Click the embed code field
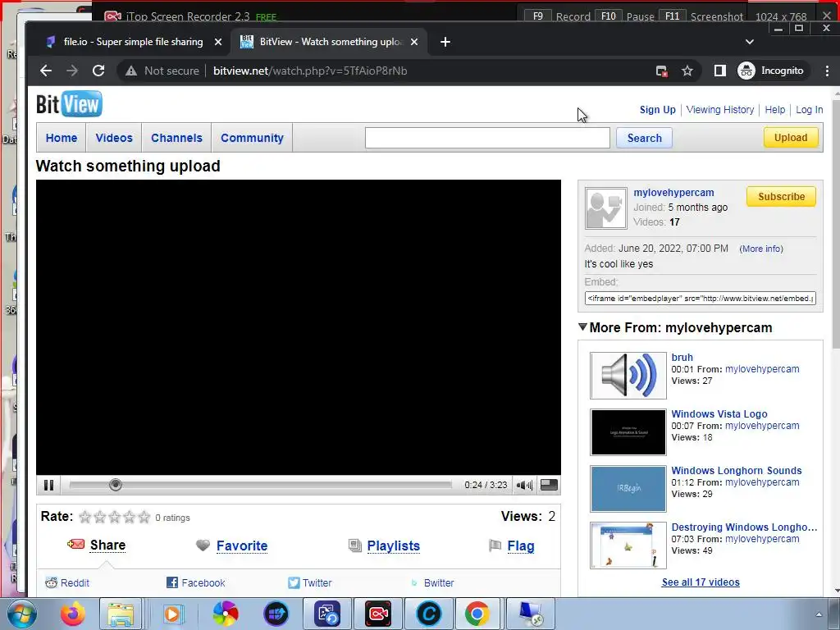The height and width of the screenshot is (630, 840). click(701, 299)
